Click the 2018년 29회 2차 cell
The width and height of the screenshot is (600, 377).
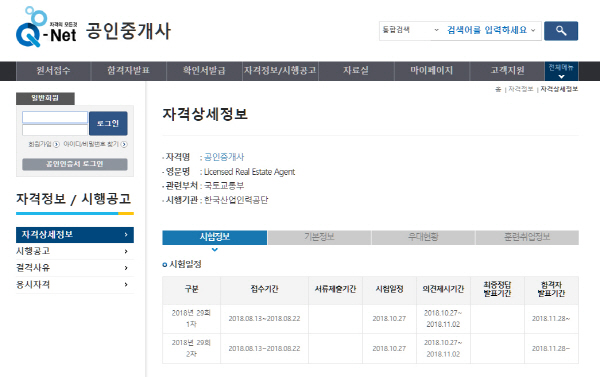191,349
